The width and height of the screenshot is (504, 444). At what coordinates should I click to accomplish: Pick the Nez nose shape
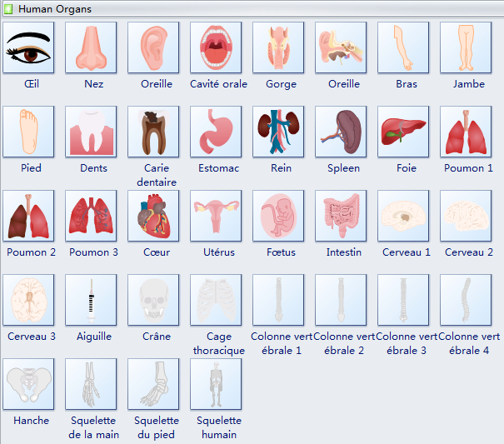[91, 47]
